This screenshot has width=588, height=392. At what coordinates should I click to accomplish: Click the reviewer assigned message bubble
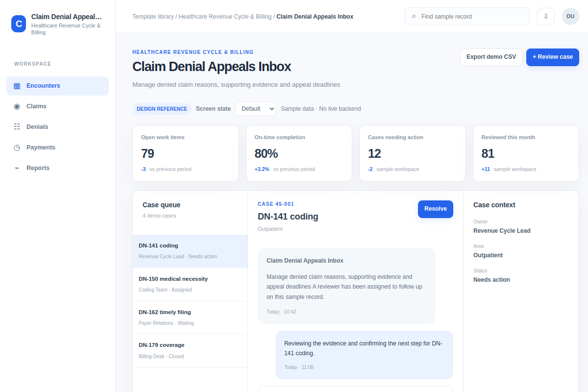pos(346,286)
